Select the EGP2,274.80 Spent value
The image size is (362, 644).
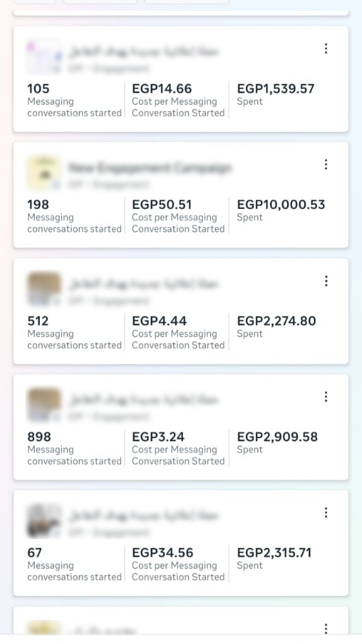(277, 321)
